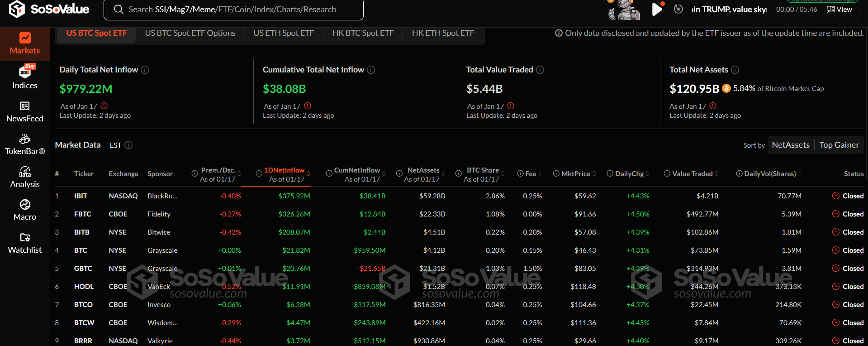Click the View transcript button
The image size is (868, 346).
[840, 9]
